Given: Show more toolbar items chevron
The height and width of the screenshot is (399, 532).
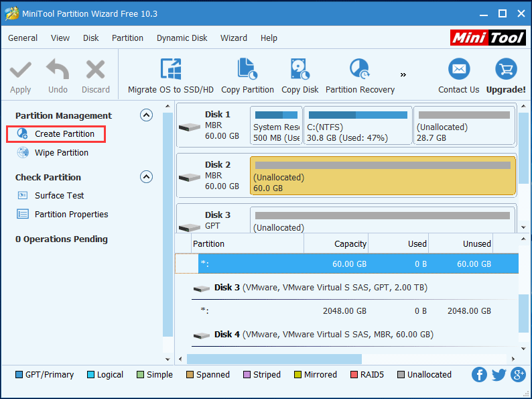Looking at the screenshot, I should pos(403,74).
